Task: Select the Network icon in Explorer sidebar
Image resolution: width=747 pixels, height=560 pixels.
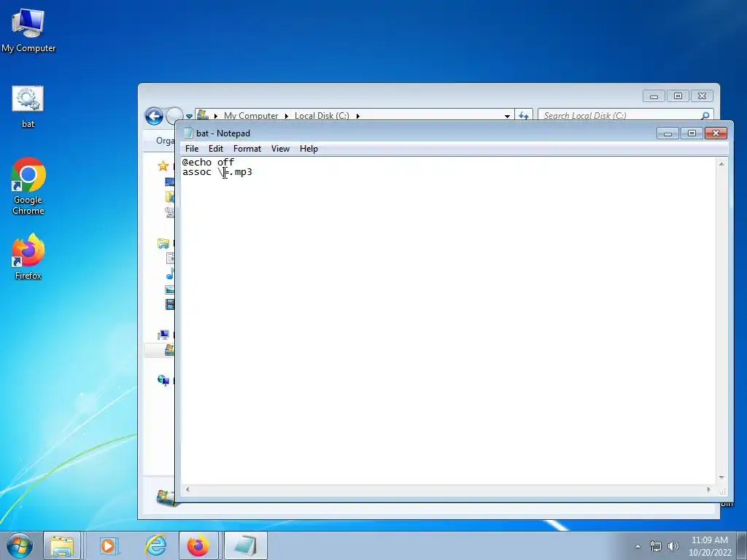Action: [163, 380]
